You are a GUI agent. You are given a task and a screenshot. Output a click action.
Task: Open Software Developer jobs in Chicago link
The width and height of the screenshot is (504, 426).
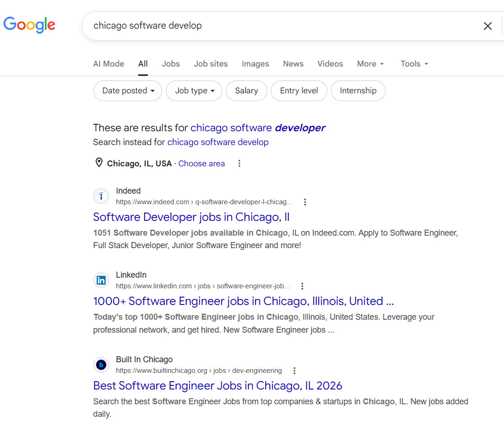pyautogui.click(x=191, y=217)
